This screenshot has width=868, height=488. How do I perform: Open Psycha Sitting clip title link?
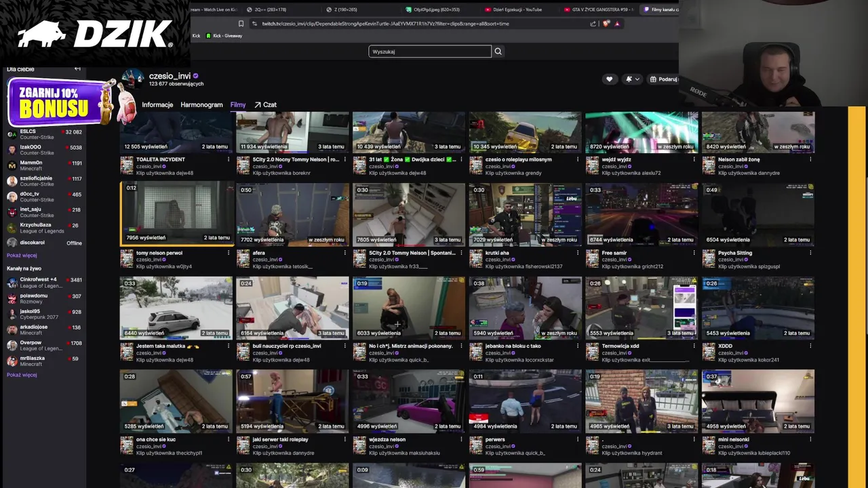(x=735, y=253)
